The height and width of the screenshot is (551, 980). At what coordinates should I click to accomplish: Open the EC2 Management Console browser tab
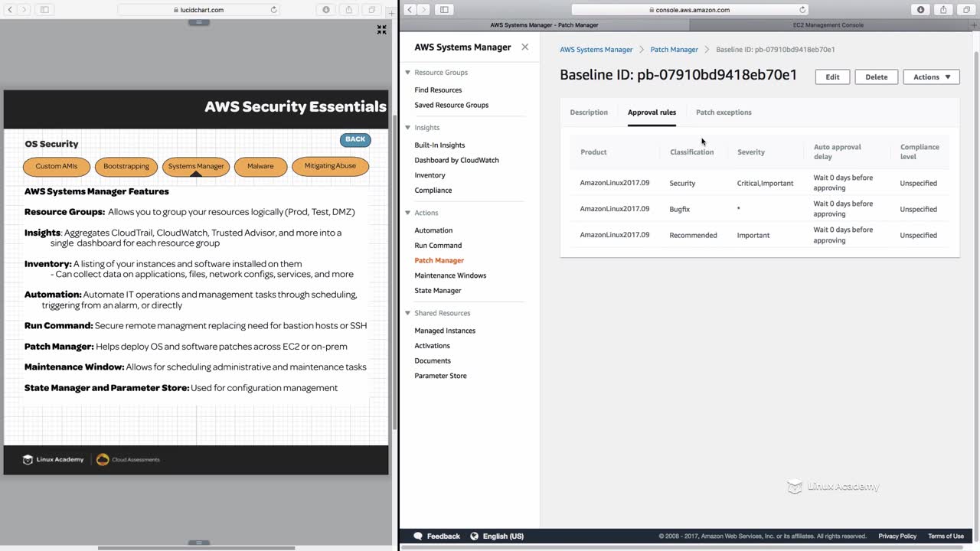pos(828,24)
